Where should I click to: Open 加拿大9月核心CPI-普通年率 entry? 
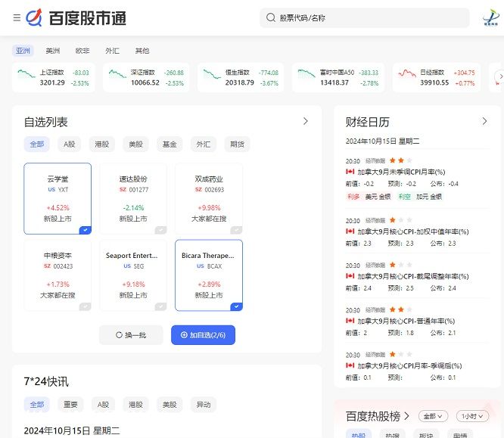click(406, 321)
